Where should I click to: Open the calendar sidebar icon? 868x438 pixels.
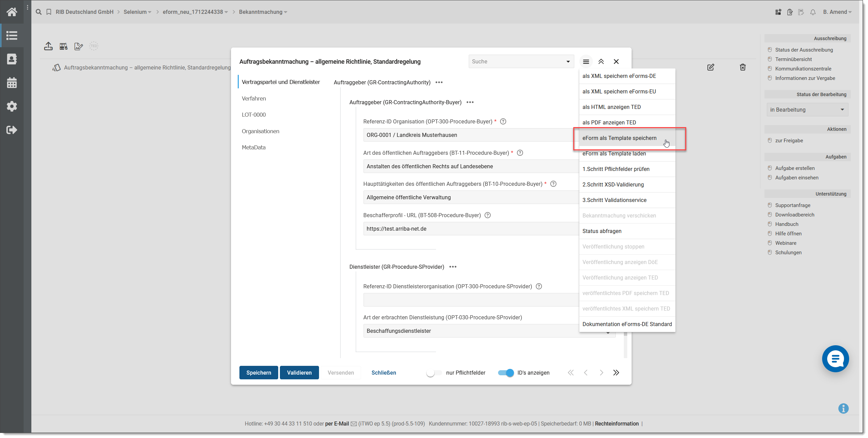(x=12, y=83)
